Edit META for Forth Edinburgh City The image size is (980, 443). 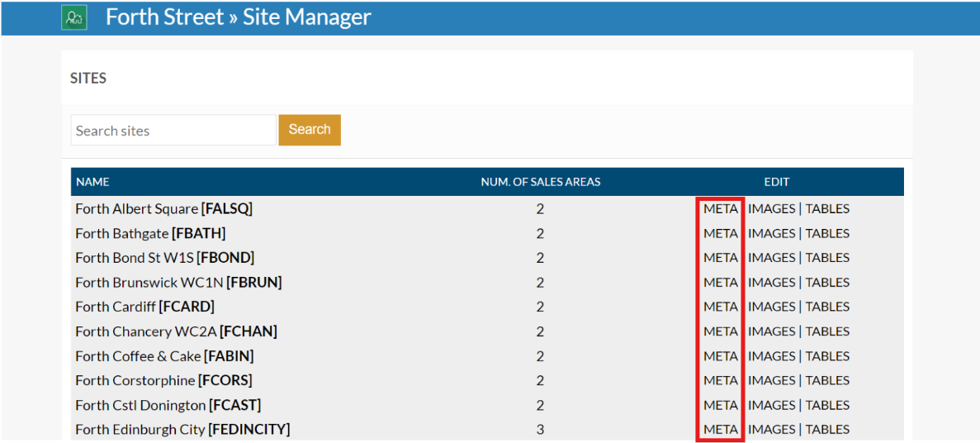[720, 430]
